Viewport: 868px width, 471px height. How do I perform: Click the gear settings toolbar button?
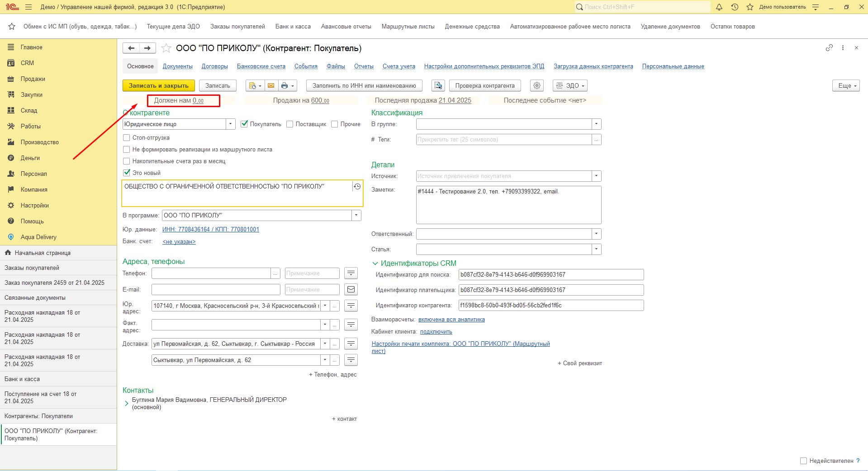[537, 85]
